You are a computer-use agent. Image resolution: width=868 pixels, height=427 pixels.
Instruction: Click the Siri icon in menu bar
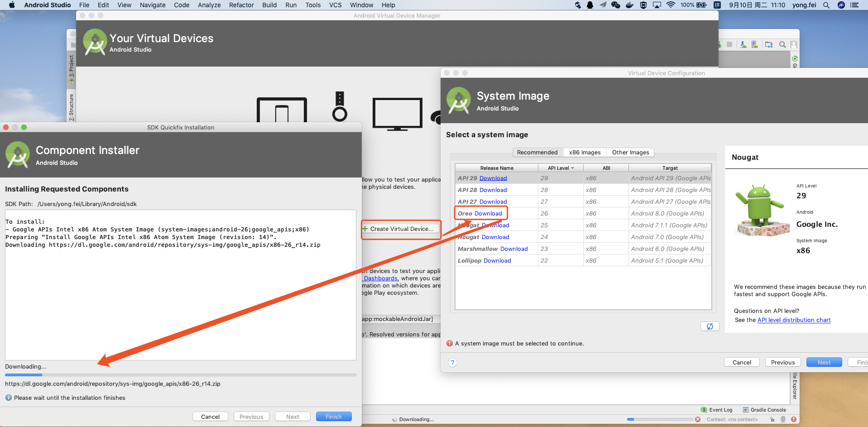point(841,5)
